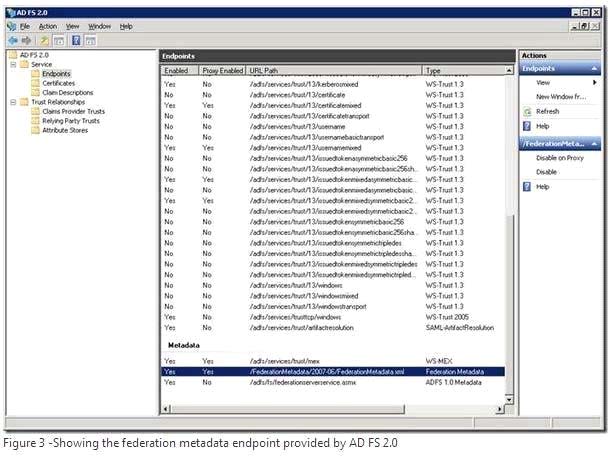Screen dimensions: 612x456
Task: Open the Action menu
Action: coord(48,27)
